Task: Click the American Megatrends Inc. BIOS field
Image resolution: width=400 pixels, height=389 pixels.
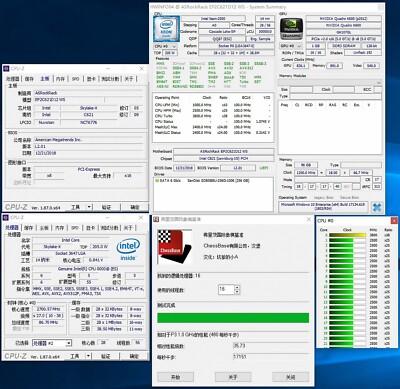Action: click(x=88, y=140)
